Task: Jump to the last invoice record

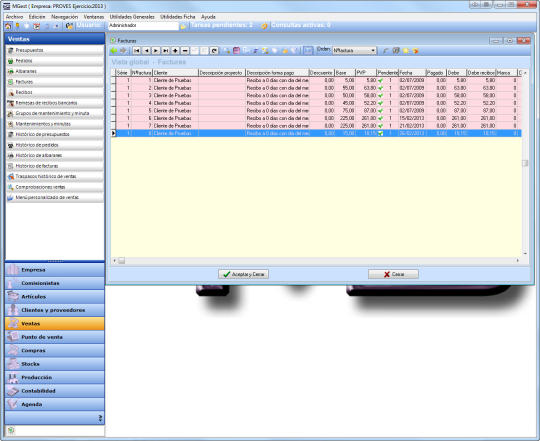Action: pos(166,51)
